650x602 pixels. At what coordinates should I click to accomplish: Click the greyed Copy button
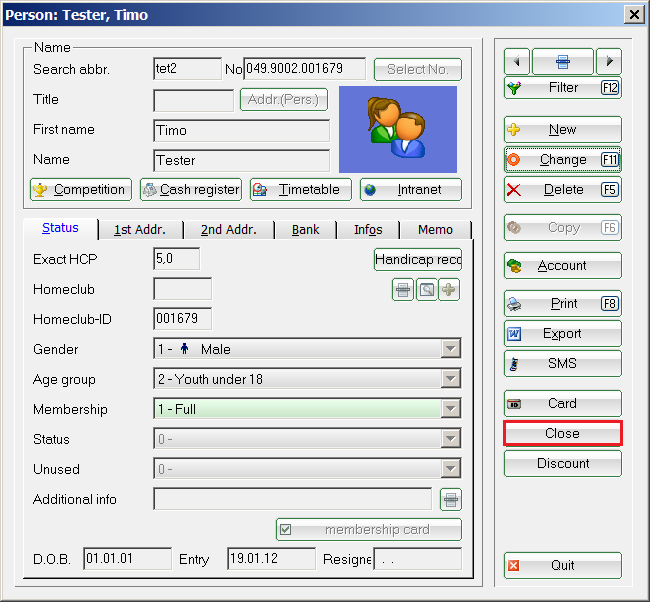coord(563,228)
